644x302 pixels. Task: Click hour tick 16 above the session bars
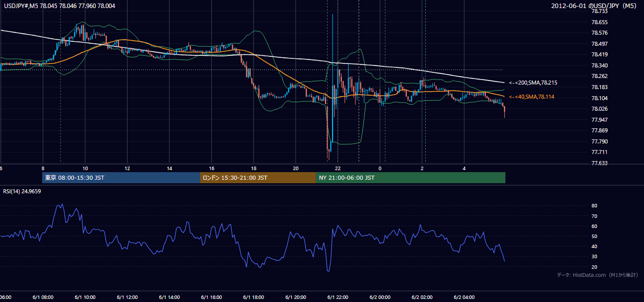pos(212,168)
